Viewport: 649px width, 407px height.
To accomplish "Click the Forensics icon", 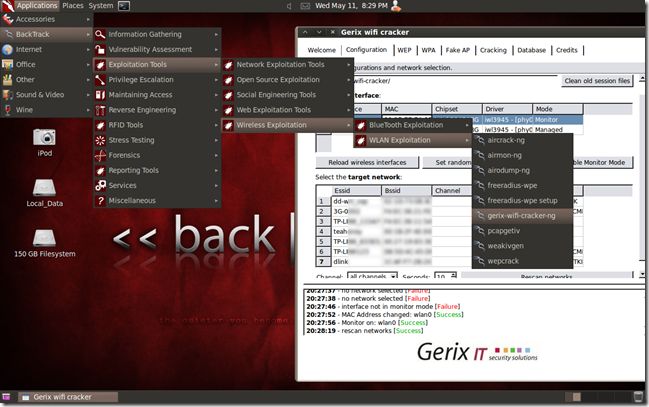I will coord(100,155).
